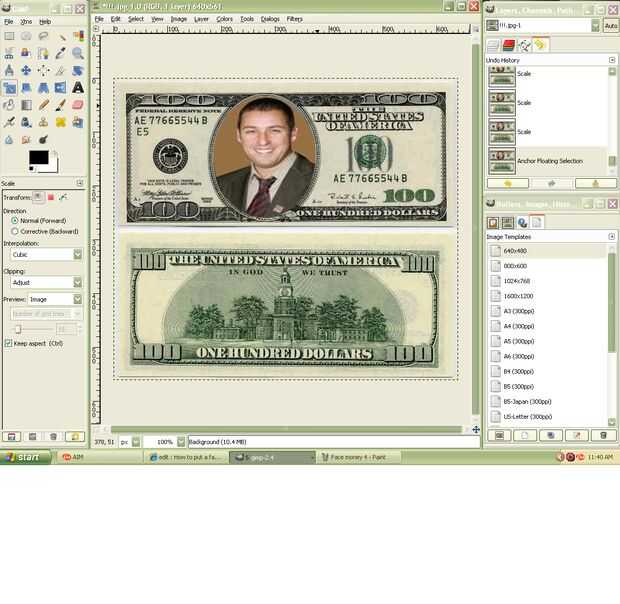Select the Rotate tool

pyautogui.click(x=78, y=70)
